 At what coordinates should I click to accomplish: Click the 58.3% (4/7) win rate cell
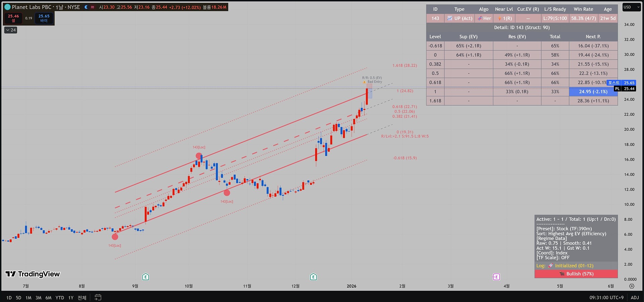[584, 18]
